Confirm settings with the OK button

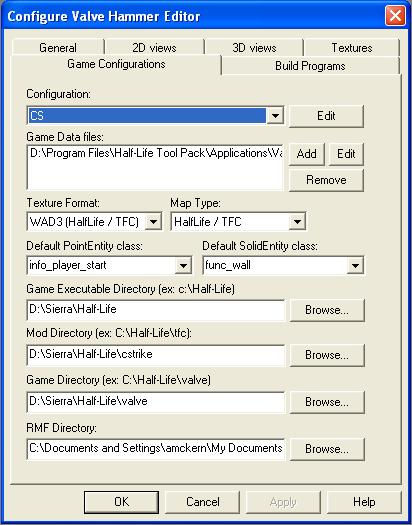click(x=121, y=502)
